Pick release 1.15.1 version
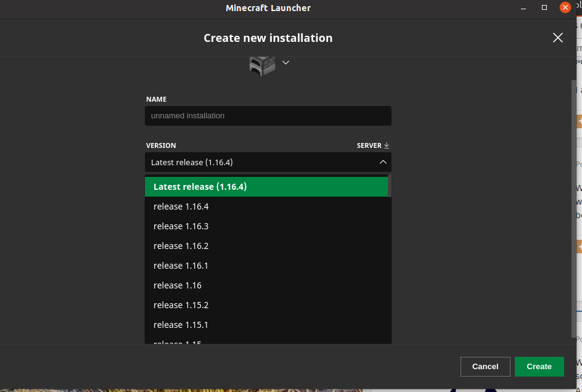This screenshot has height=392, width=582. [x=266, y=324]
